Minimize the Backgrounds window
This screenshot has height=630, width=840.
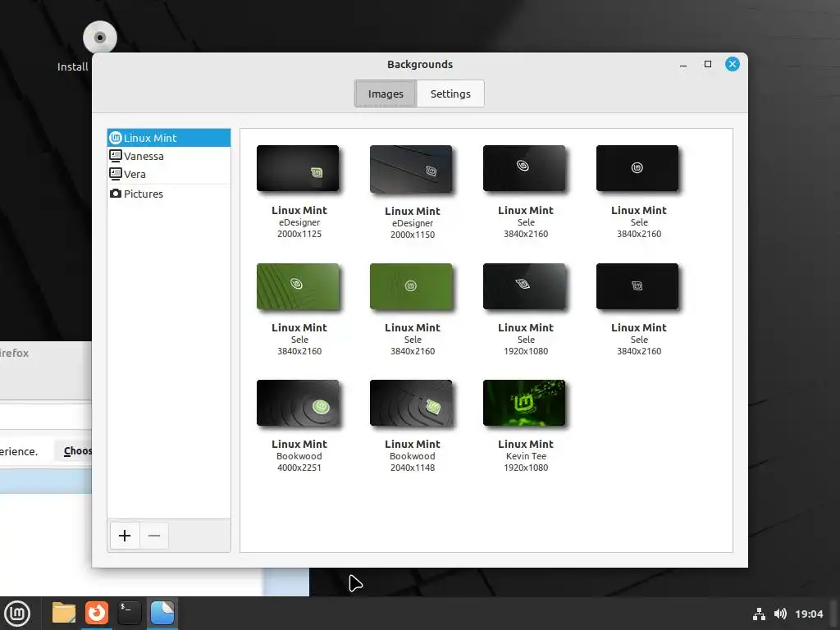click(x=683, y=64)
